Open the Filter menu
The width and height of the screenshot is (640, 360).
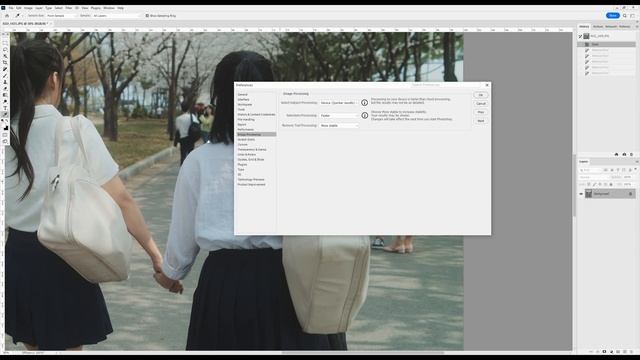coord(69,8)
